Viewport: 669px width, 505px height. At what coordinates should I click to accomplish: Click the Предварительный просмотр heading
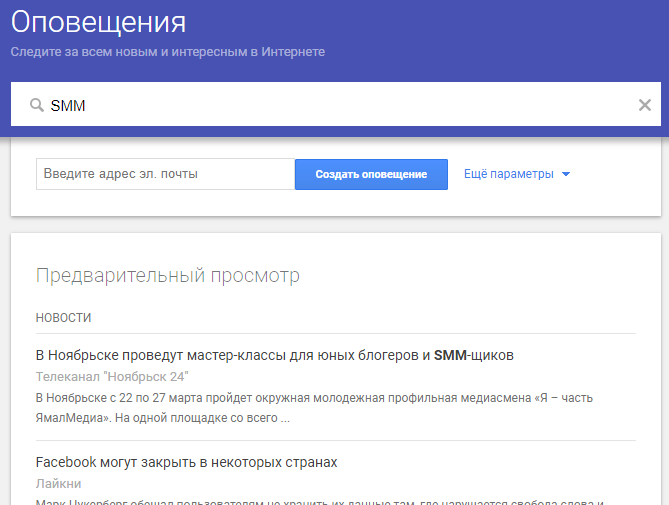pos(168,275)
